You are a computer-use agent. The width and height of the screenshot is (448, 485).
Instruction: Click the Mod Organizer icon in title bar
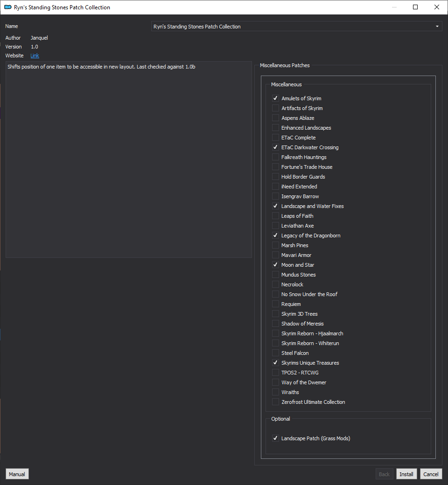point(8,7)
